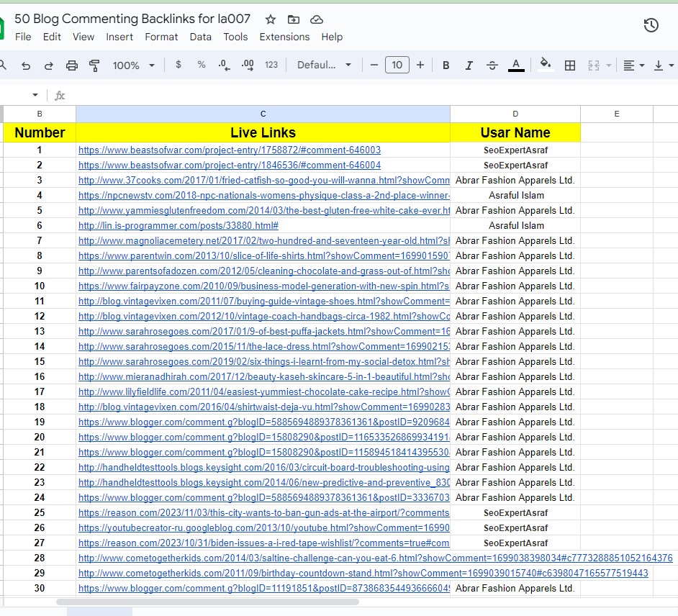The width and height of the screenshot is (678, 616).
Task: Toggle italic formatting
Action: pyautogui.click(x=469, y=65)
